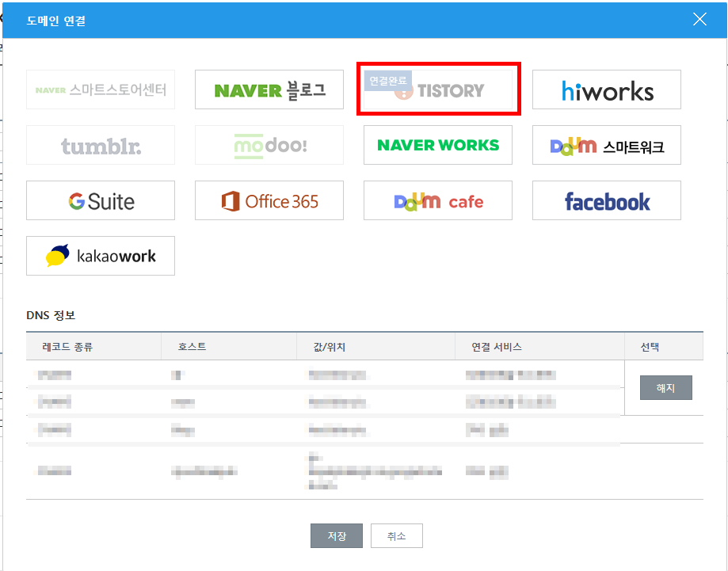Image resolution: width=728 pixels, height=571 pixels.
Task: Close the 도메인 연결 dialog
Action: (699, 19)
